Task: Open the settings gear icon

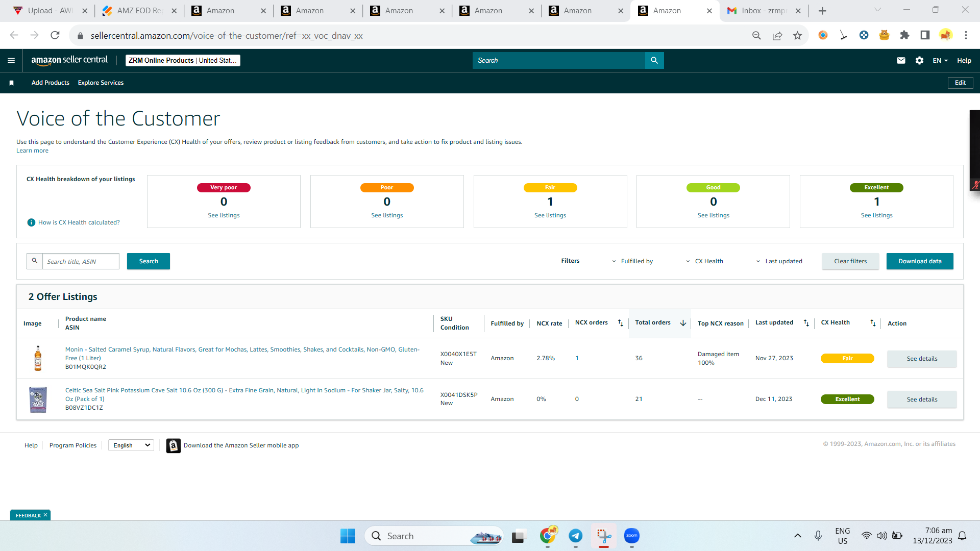Action: pos(919,61)
